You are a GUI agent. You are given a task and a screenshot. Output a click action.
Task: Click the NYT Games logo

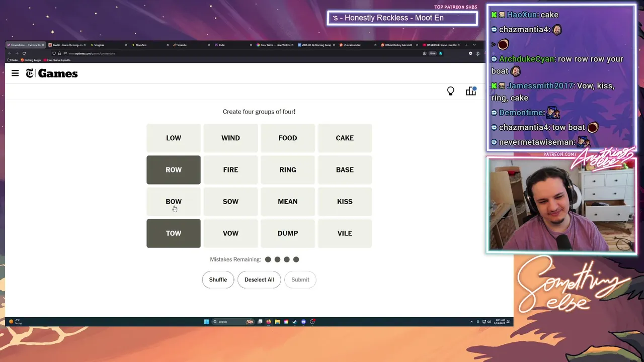tap(52, 73)
